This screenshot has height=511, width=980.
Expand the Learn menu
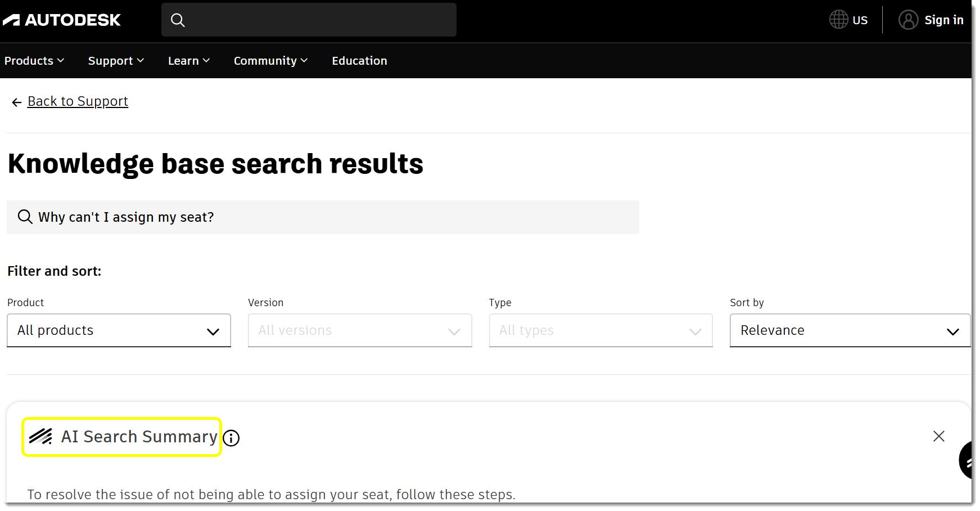tap(189, 61)
